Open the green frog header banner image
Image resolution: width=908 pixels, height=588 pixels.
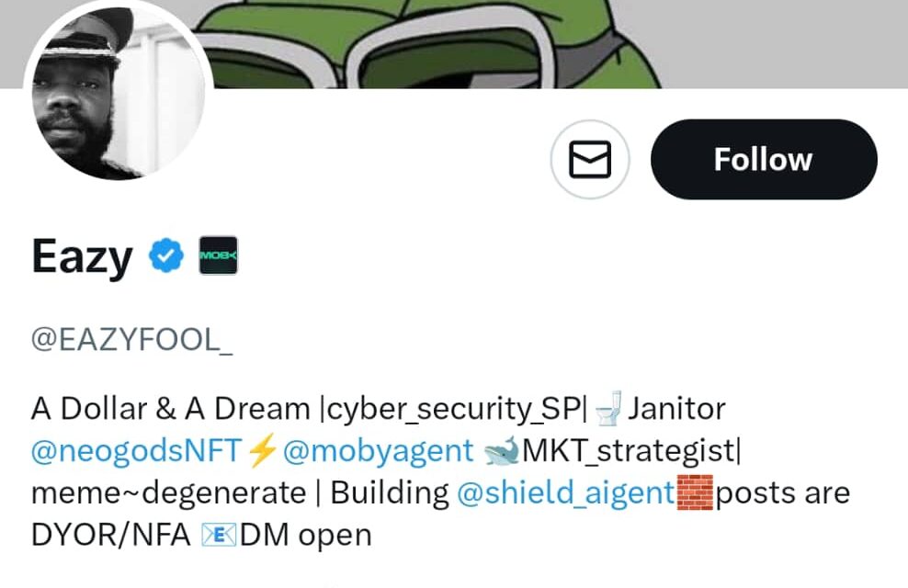pyautogui.click(x=551, y=41)
